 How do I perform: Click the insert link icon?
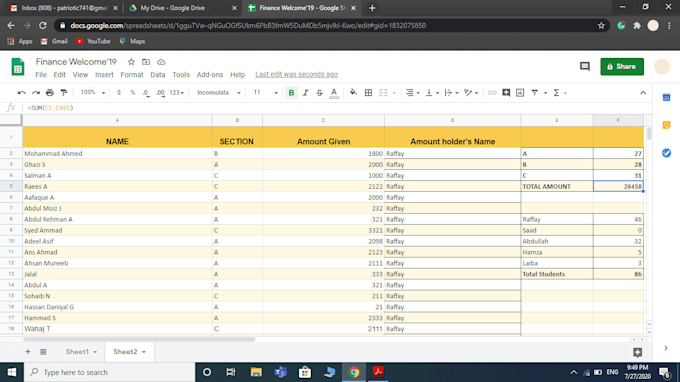coord(492,93)
